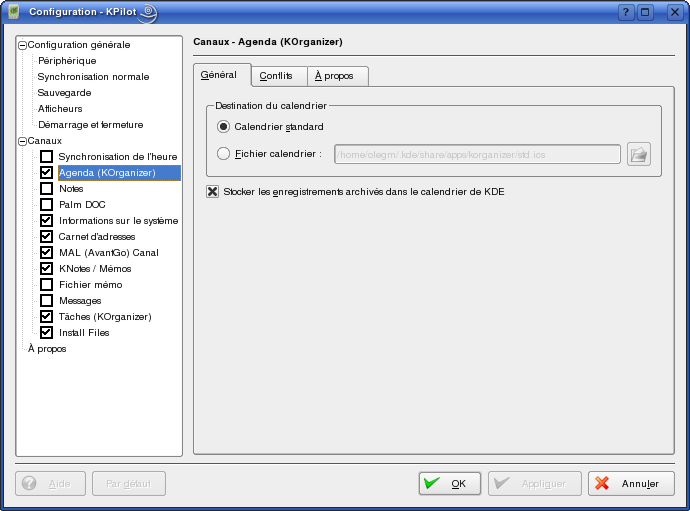Collapse the Canaux tree node
Viewport: 690px width, 511px height.
coord(22,141)
